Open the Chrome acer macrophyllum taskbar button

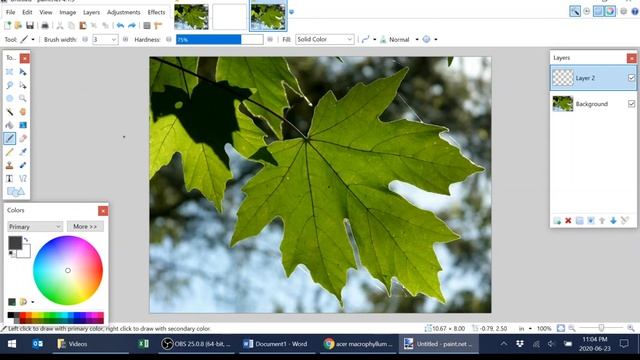pyautogui.click(x=358, y=344)
